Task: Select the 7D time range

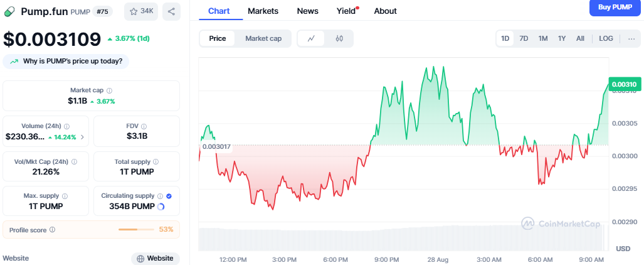Action: [x=524, y=39]
